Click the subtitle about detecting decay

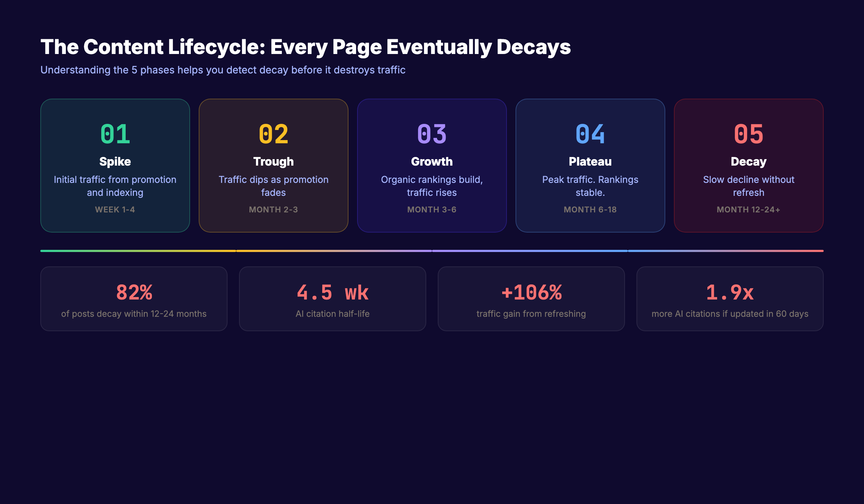223,70
